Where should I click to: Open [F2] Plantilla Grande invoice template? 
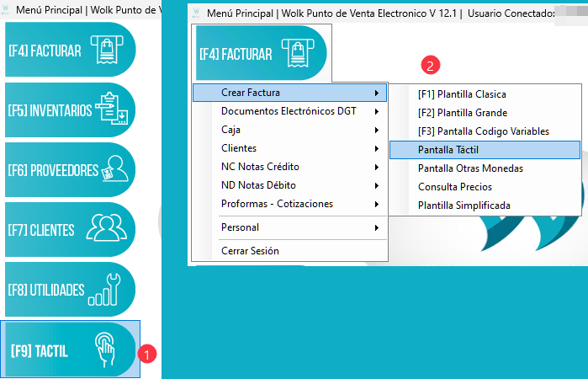point(462,113)
